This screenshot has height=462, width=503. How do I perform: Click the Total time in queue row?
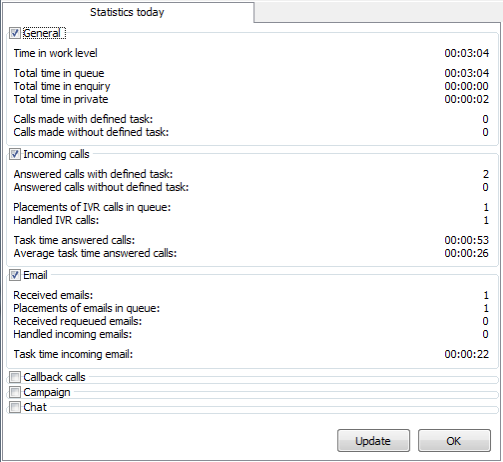click(251, 73)
